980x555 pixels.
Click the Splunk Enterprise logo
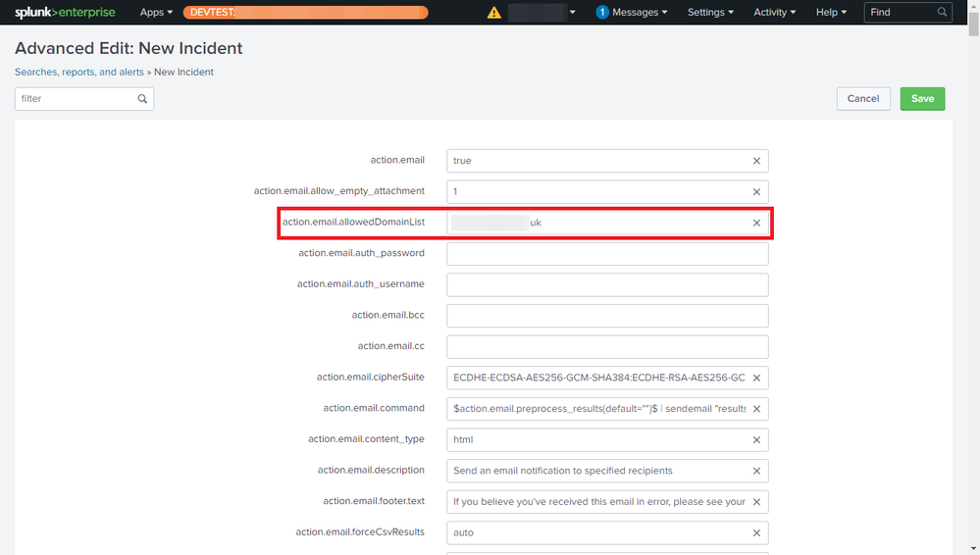[x=65, y=12]
